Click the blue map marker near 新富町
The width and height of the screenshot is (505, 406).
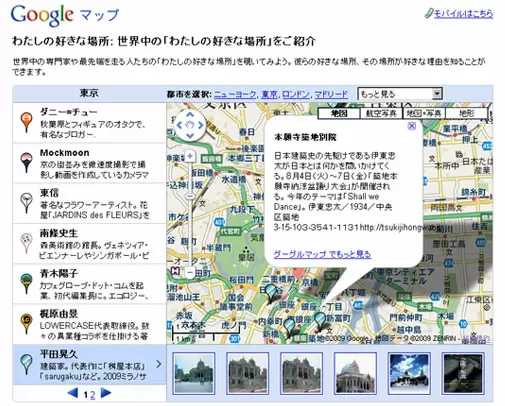(x=320, y=322)
